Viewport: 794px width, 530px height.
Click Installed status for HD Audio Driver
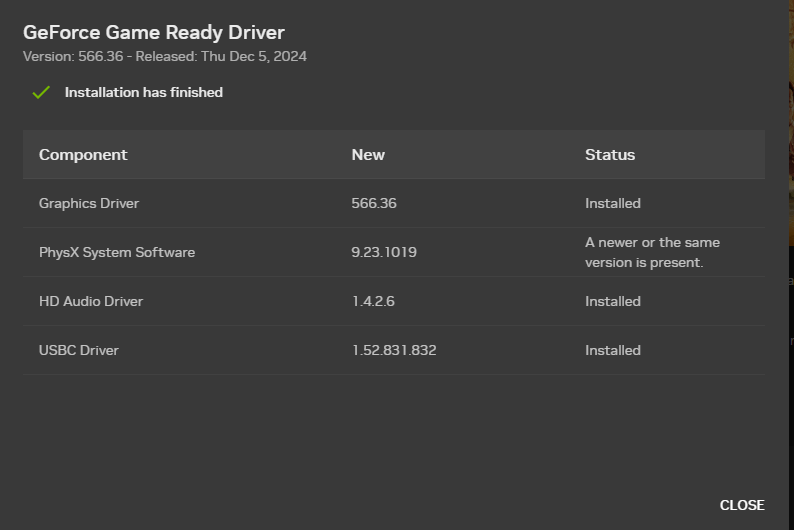coord(613,301)
